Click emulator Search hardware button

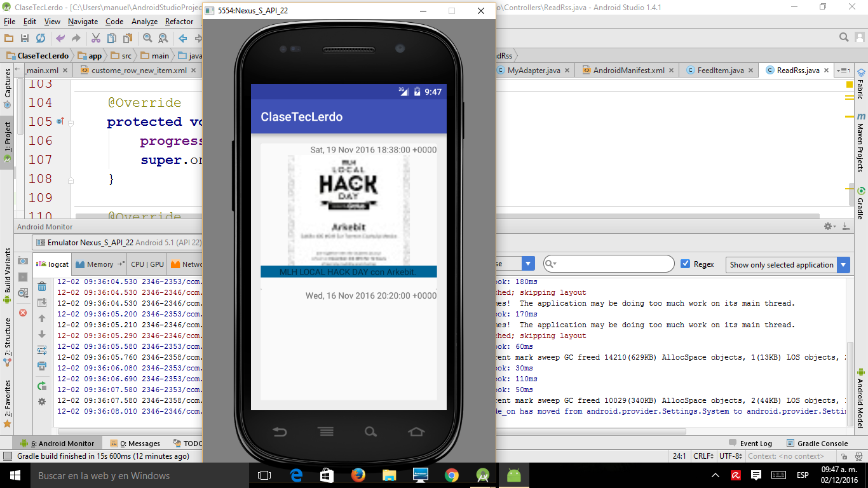tap(370, 432)
